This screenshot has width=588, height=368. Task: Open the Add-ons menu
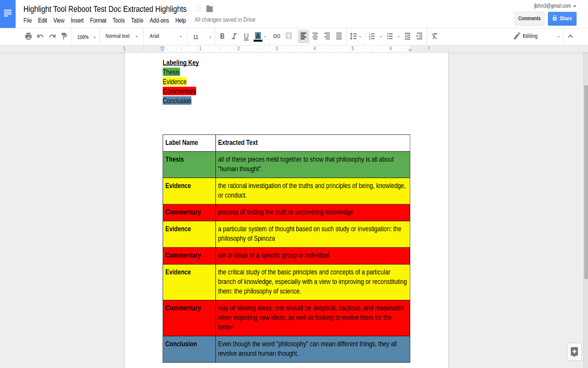(x=159, y=20)
